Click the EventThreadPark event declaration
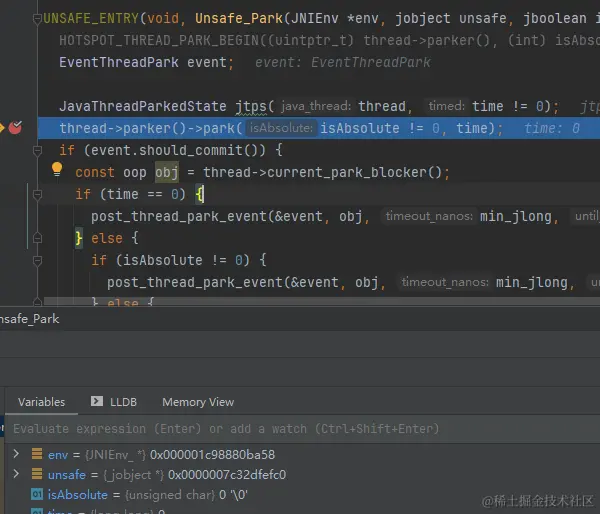Screen dimensions: 600x514 (146, 62)
